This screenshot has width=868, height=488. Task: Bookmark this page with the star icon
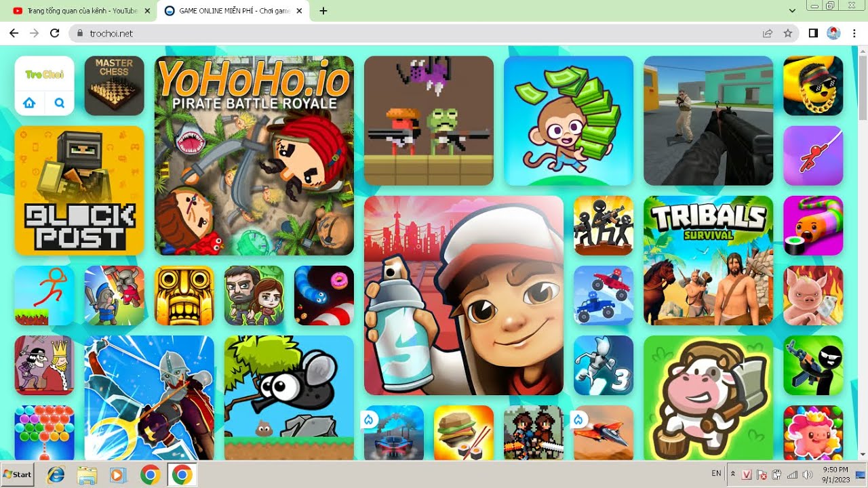coord(787,33)
